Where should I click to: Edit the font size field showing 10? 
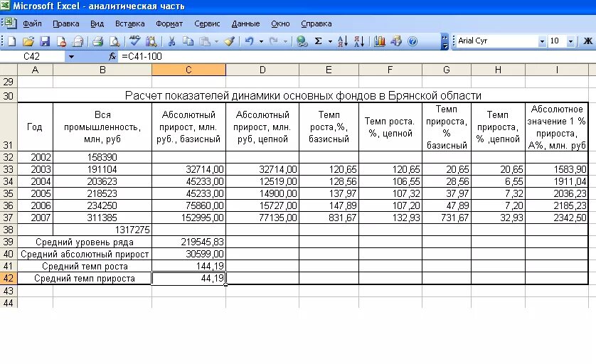click(557, 41)
